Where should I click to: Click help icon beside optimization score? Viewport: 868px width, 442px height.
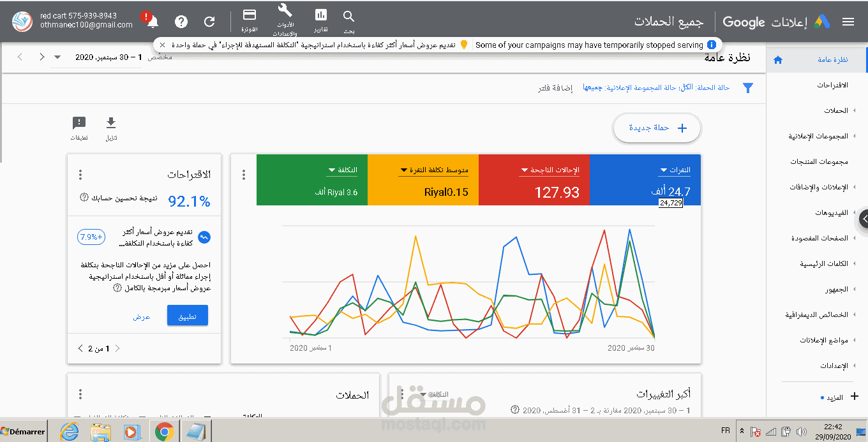point(84,198)
